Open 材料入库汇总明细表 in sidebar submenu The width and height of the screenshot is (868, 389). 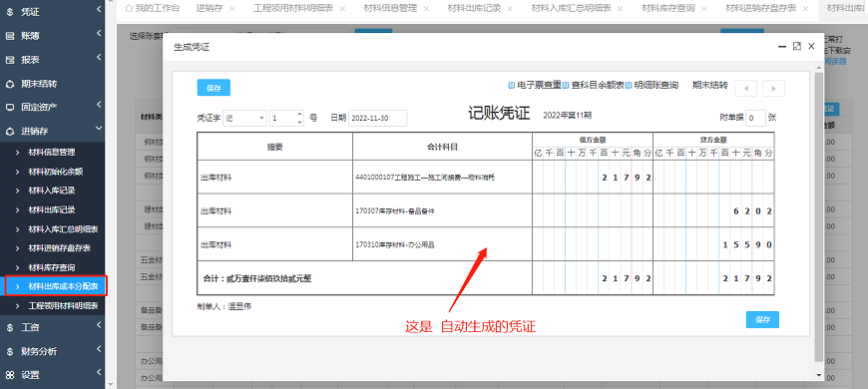point(63,229)
